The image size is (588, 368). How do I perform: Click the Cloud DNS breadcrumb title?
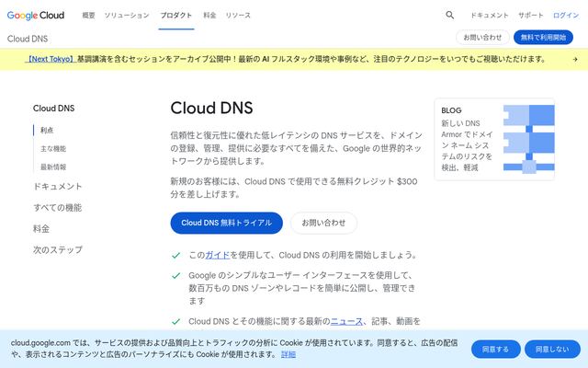pos(28,39)
